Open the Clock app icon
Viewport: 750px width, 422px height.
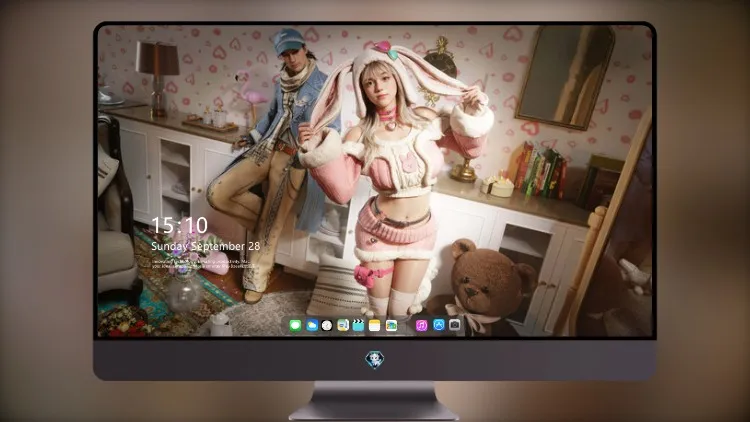click(327, 326)
